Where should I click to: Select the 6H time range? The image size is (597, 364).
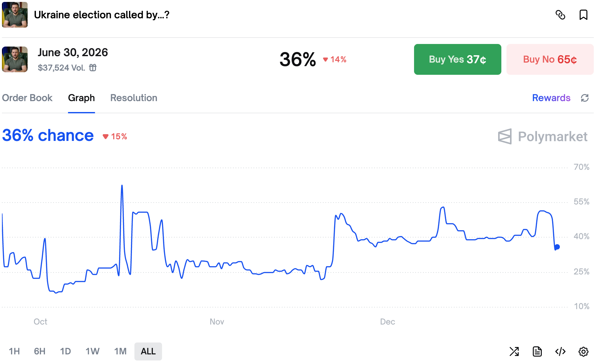pos(39,351)
